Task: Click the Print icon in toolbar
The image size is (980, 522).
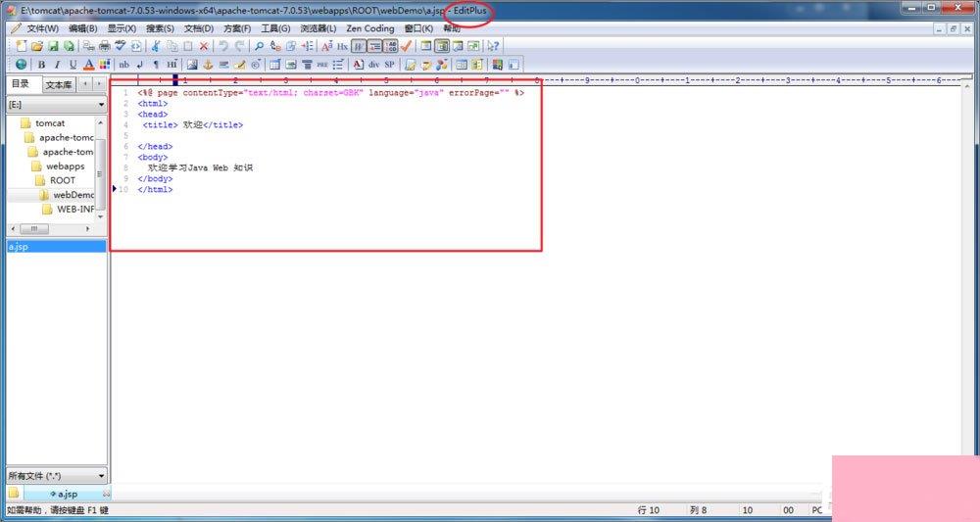Action: pos(105,46)
